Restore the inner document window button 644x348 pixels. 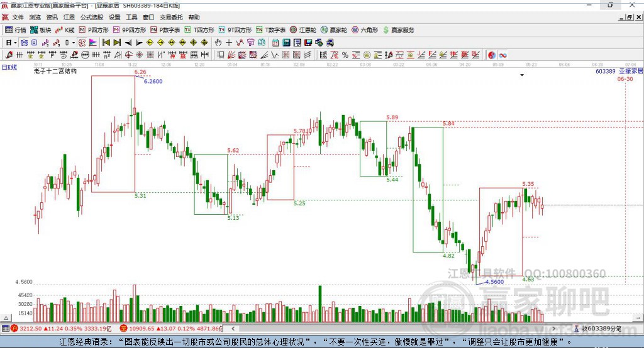tap(630, 17)
